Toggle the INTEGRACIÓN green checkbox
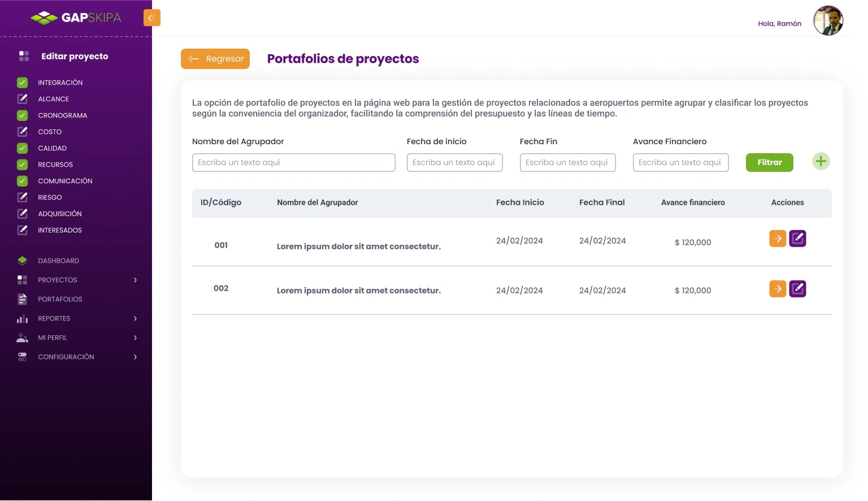The image size is (868, 501). (x=23, y=83)
